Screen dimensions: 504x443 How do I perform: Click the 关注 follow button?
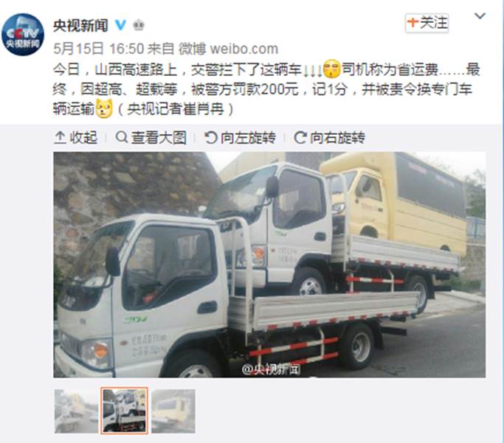pos(427,23)
